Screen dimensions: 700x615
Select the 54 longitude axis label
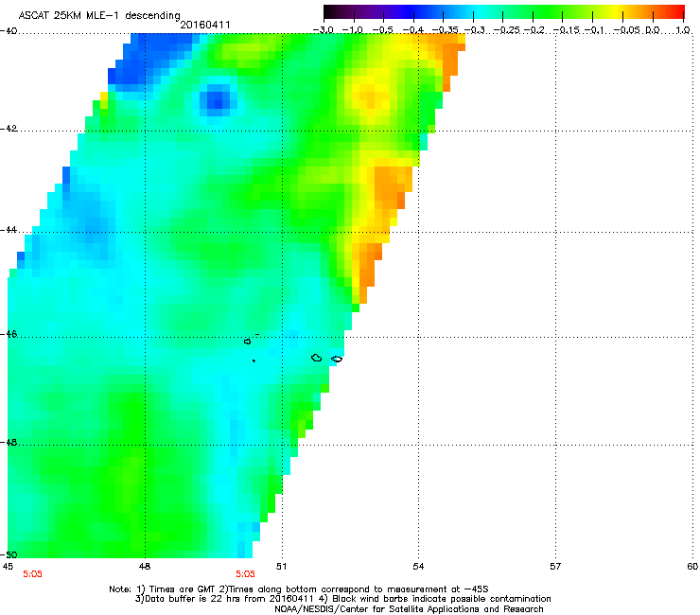pyautogui.click(x=418, y=567)
